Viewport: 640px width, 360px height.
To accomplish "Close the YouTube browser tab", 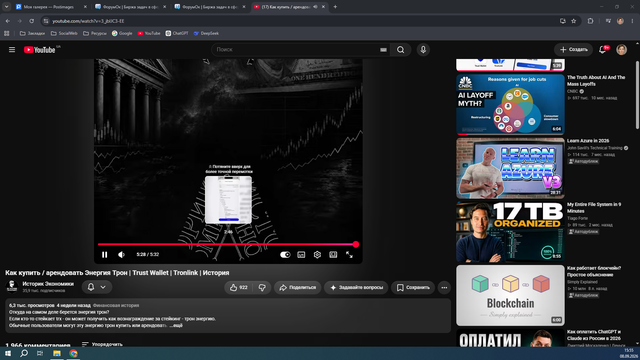I will pos(323,7).
